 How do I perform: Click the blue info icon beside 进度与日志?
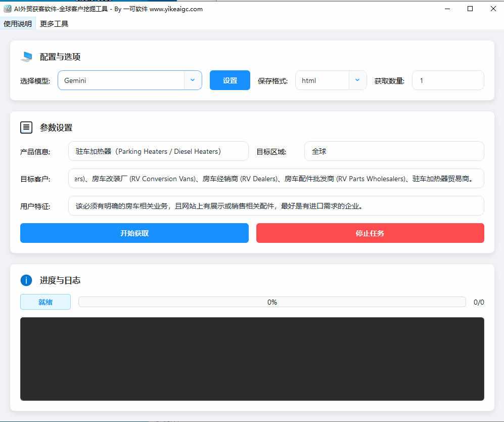pyautogui.click(x=26, y=280)
